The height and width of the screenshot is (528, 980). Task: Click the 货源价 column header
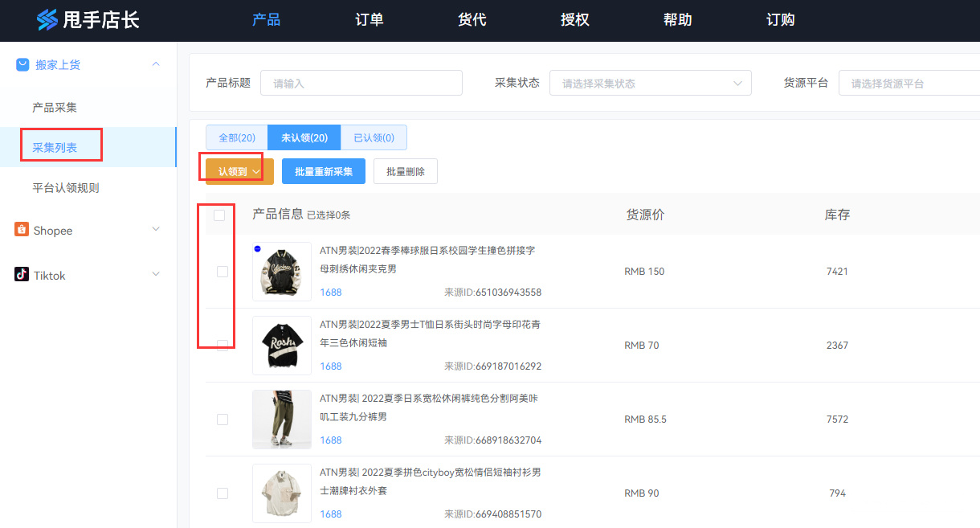(646, 215)
